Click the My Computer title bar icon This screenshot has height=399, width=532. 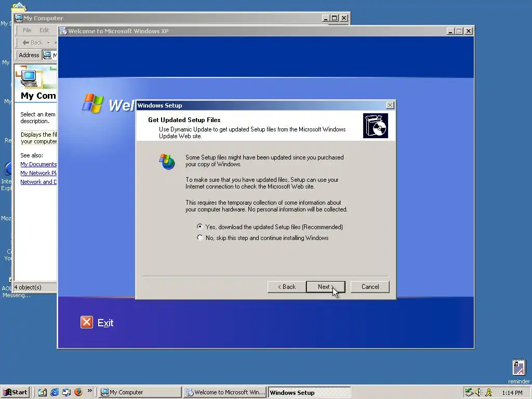pyautogui.click(x=19, y=18)
